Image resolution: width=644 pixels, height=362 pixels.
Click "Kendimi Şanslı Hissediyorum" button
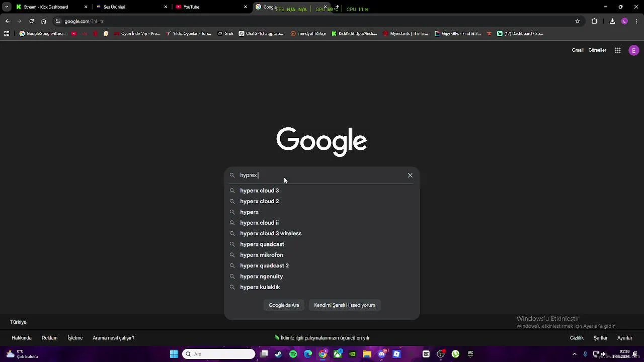point(345,305)
